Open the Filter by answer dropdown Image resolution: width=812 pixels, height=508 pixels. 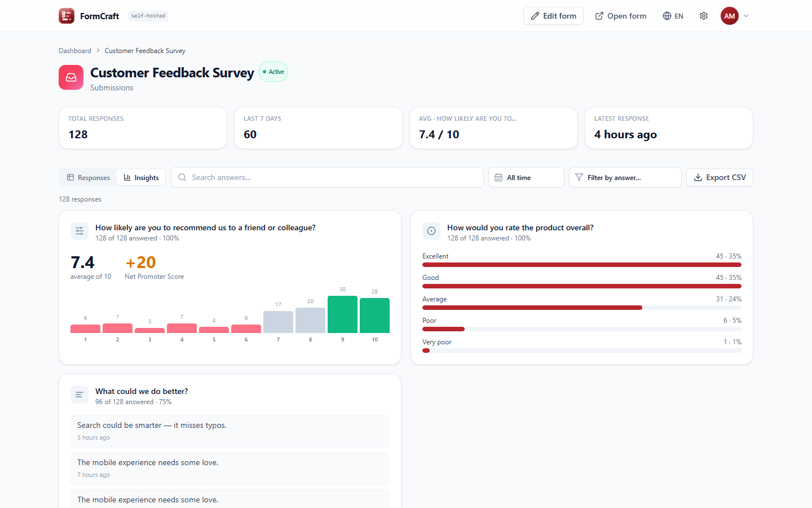(625, 177)
